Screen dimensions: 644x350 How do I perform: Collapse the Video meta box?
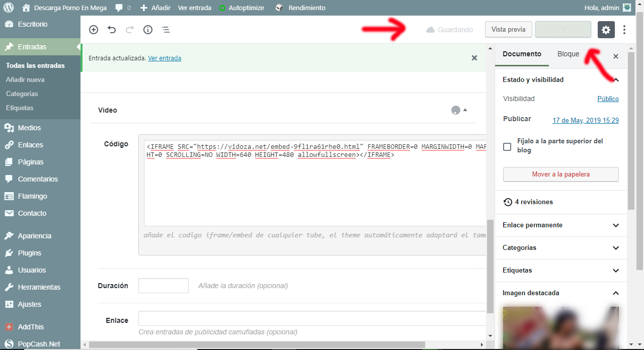465,110
